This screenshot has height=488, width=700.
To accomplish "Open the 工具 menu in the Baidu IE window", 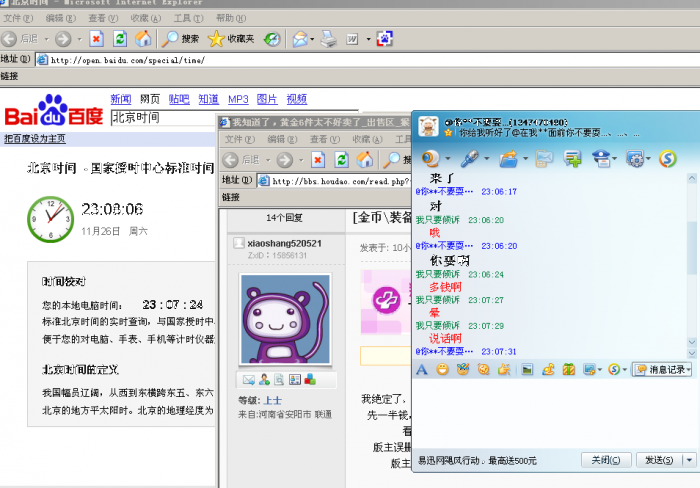I will (x=188, y=18).
